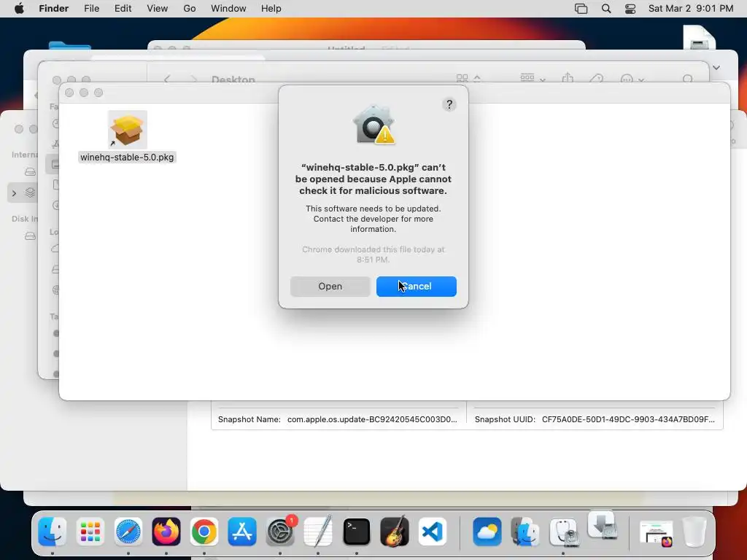The image size is (747, 560).
Task: Go back in the Desktop Finder window
Action: pyautogui.click(x=167, y=79)
